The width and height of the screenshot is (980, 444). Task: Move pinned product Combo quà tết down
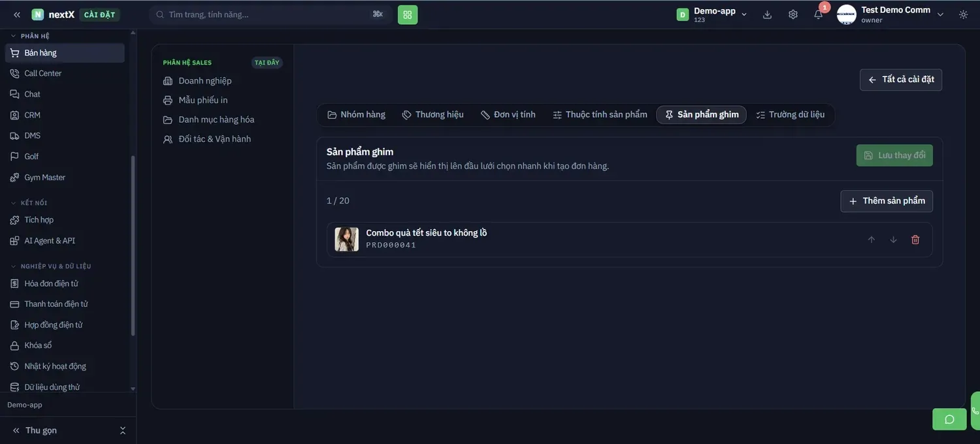[x=893, y=240]
